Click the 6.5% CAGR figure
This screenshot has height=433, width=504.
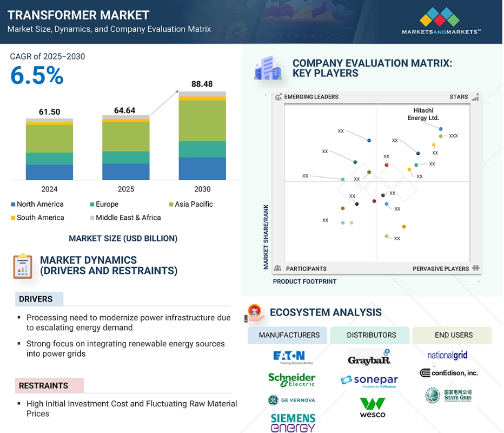[x=37, y=76]
